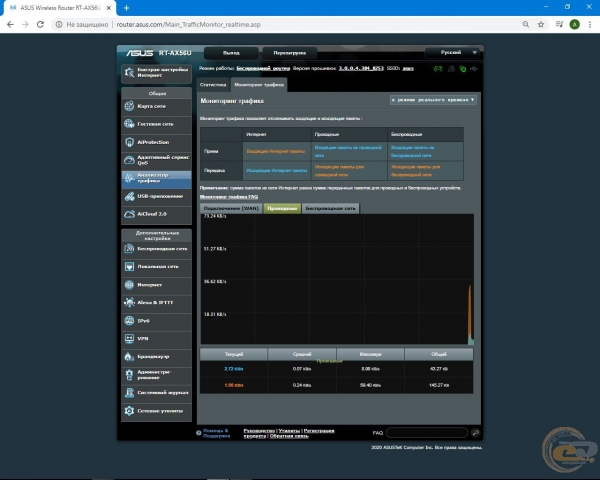Switch graph to Беспроводная сеть tab
Viewport: 600px width, 480px height.
coord(331,208)
